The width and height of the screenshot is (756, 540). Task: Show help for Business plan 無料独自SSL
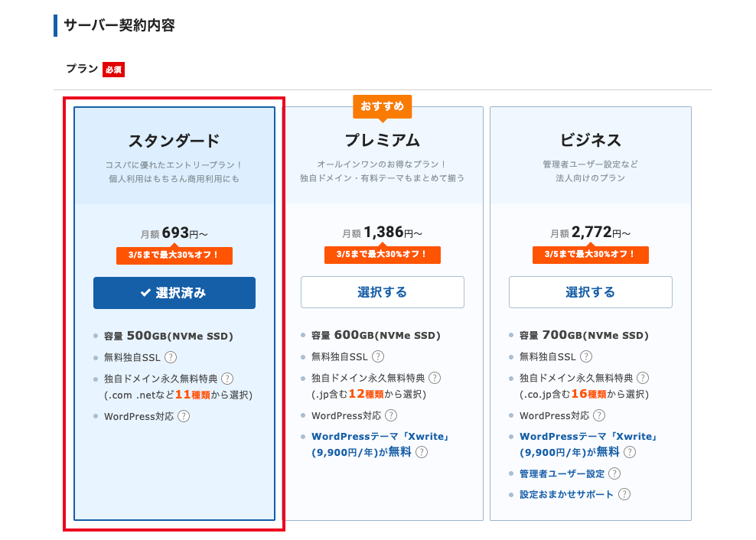(x=586, y=356)
